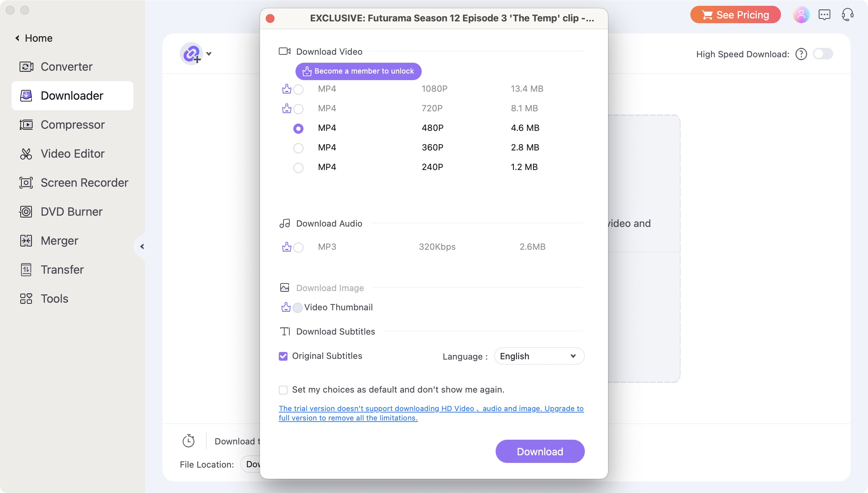Click the DVD Burner sidebar icon
Screen dimensions: 868x493
point(27,211)
